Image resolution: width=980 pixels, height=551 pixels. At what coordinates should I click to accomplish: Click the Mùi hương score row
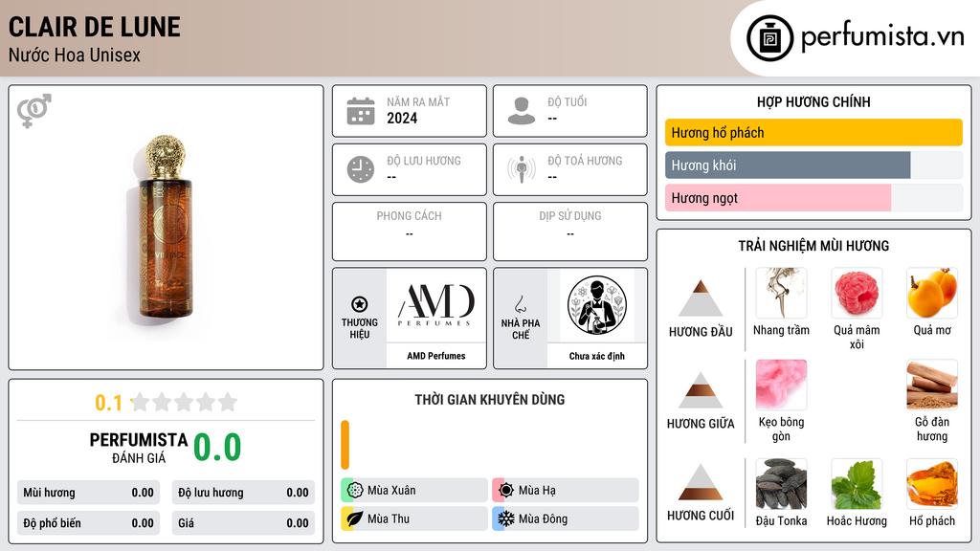(89, 493)
